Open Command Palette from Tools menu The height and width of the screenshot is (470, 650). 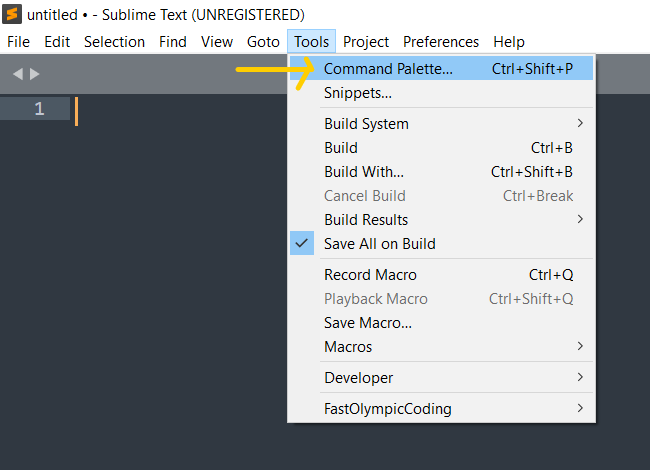pos(388,69)
